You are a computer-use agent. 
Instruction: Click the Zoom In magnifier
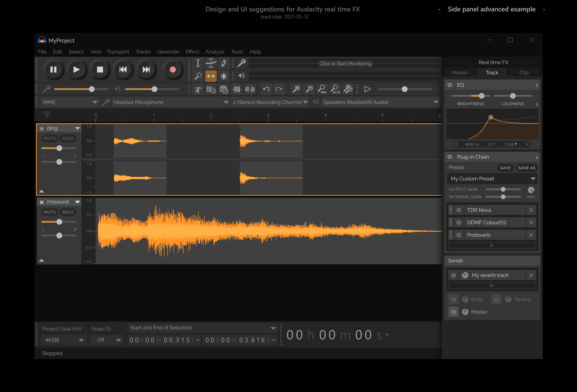pyautogui.click(x=296, y=89)
